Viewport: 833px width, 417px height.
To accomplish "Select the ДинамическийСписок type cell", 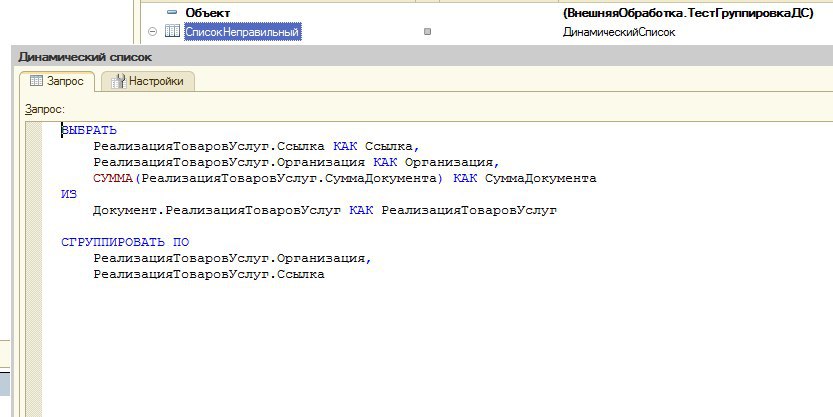I will pyautogui.click(x=619, y=32).
